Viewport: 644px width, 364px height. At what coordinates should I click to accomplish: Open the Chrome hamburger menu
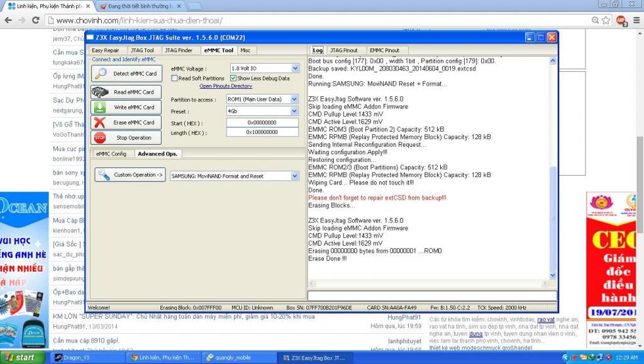636,20
